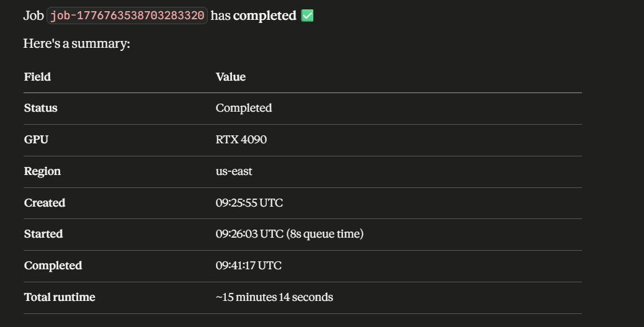644x327 pixels.
Task: Select the Status row label
Action: click(x=40, y=108)
